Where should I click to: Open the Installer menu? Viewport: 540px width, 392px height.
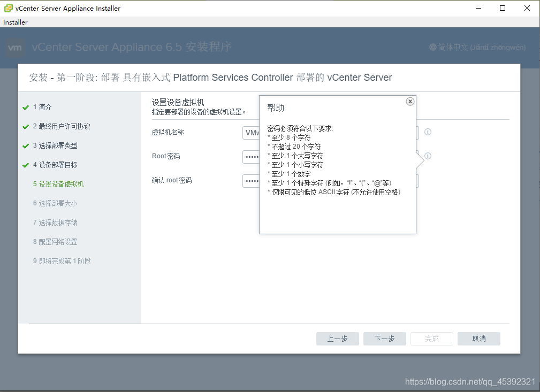pos(15,22)
